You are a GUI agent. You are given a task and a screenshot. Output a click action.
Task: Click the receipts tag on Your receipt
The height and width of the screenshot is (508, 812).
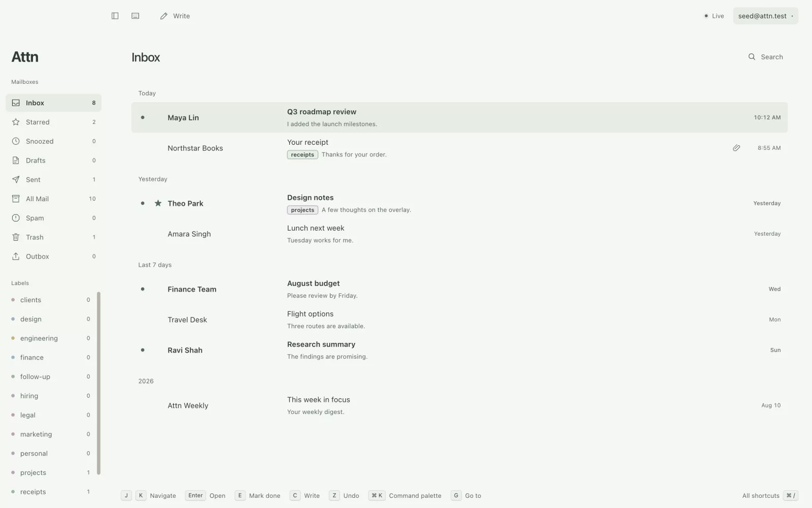point(302,154)
